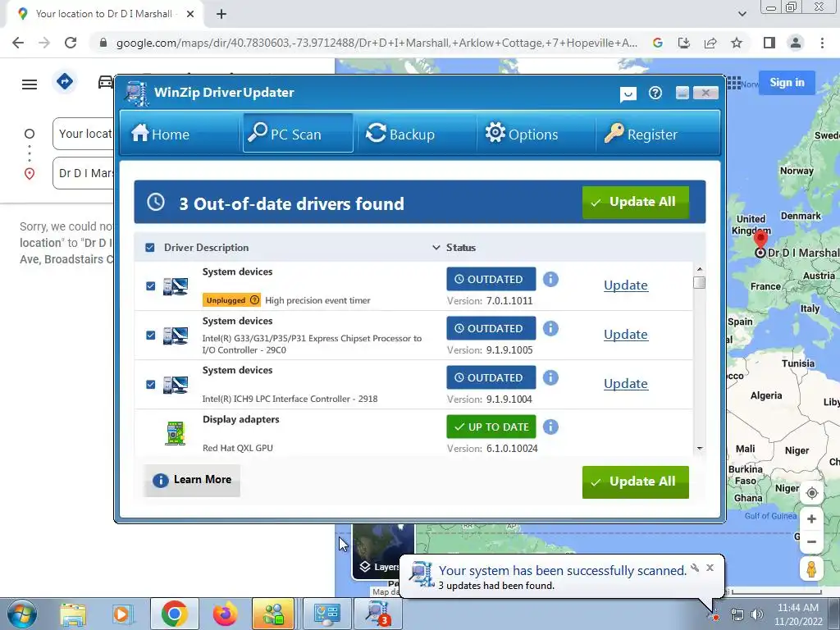Click the driver list scrollbar thumb
The height and width of the screenshot is (630, 840).
point(699,282)
